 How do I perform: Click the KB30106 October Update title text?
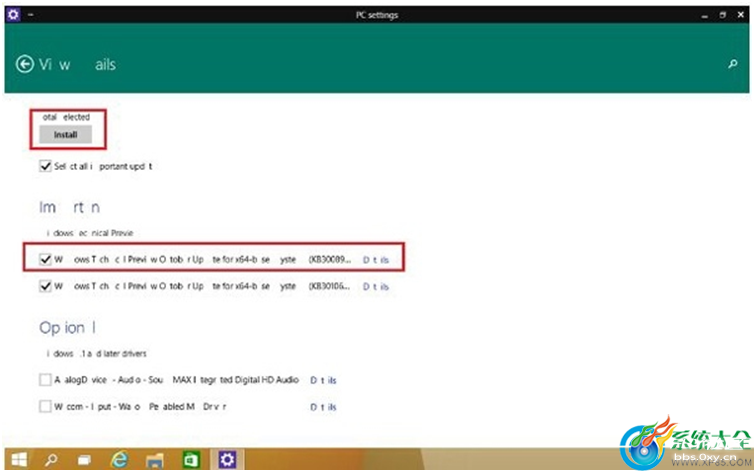202,286
